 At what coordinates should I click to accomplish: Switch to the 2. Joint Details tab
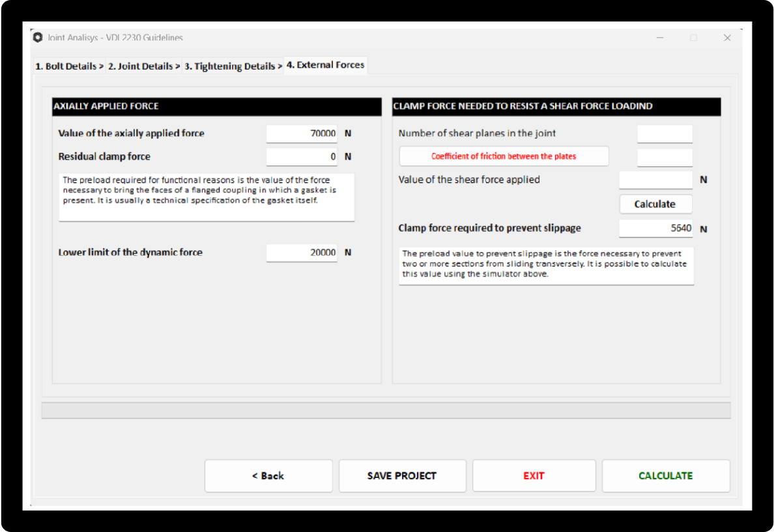(x=144, y=66)
